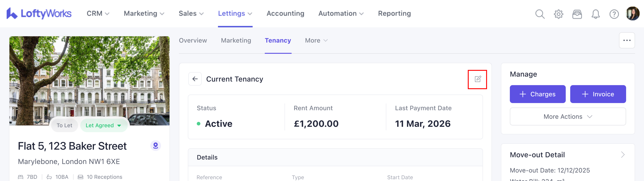The image size is (644, 181).
Task: Click the add Charges button
Action: coord(537,94)
